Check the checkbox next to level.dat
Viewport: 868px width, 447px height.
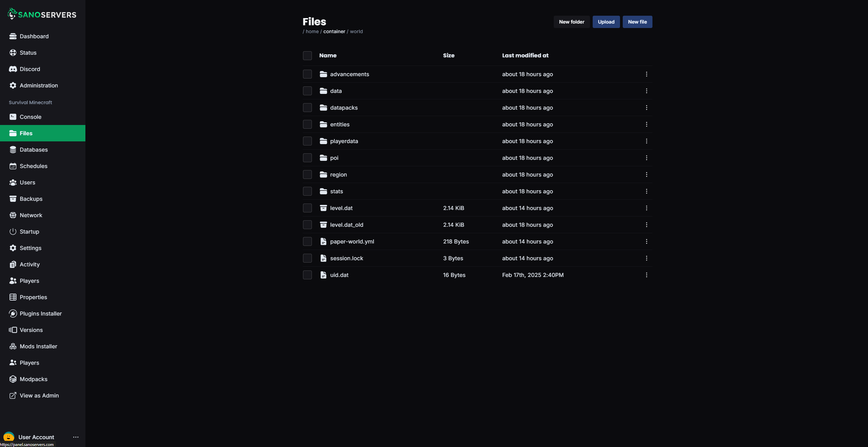pyautogui.click(x=307, y=208)
